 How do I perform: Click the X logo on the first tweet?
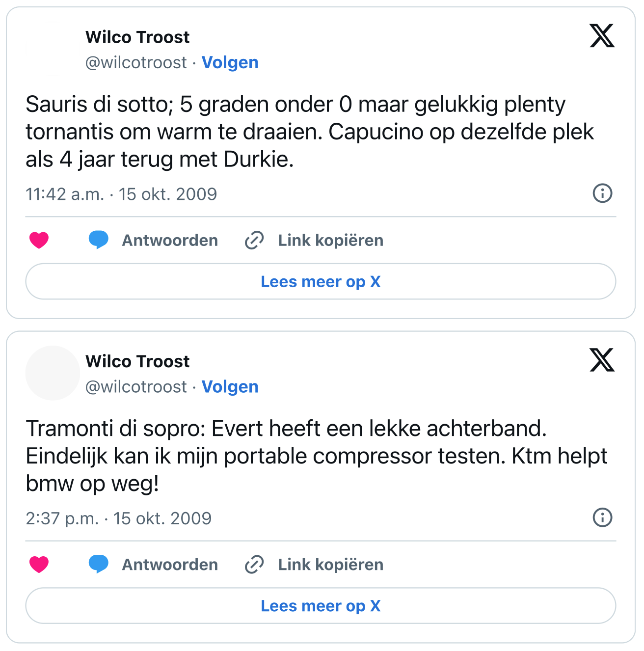pyautogui.click(x=602, y=36)
